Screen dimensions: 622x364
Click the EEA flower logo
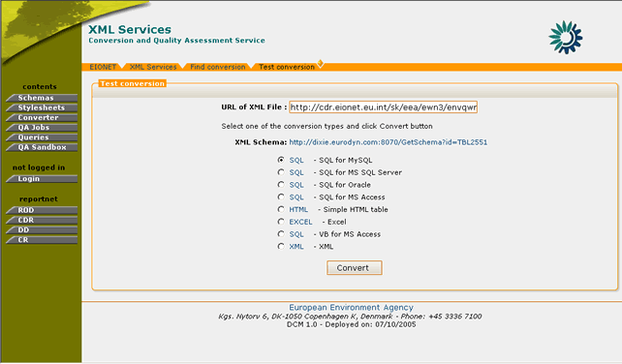(565, 38)
